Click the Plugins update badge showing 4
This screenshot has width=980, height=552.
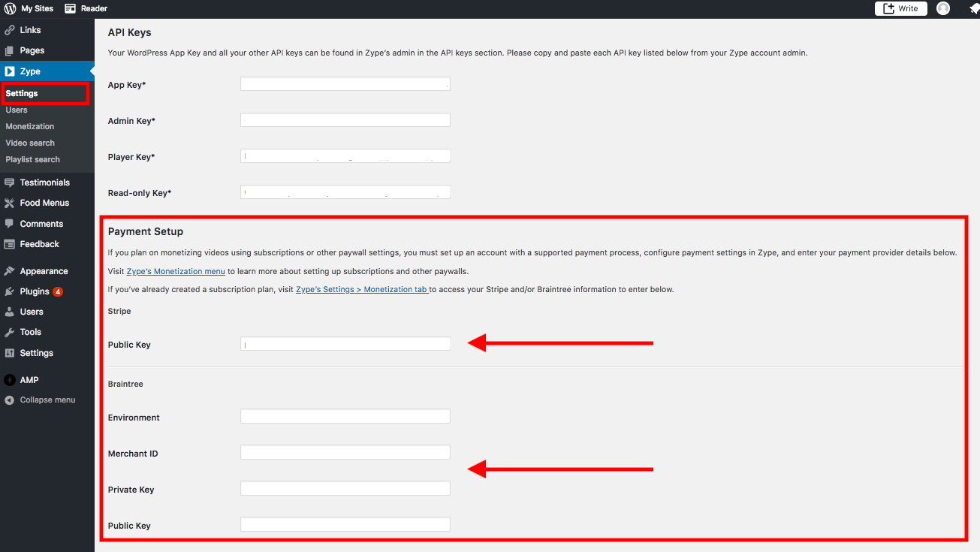click(x=58, y=291)
